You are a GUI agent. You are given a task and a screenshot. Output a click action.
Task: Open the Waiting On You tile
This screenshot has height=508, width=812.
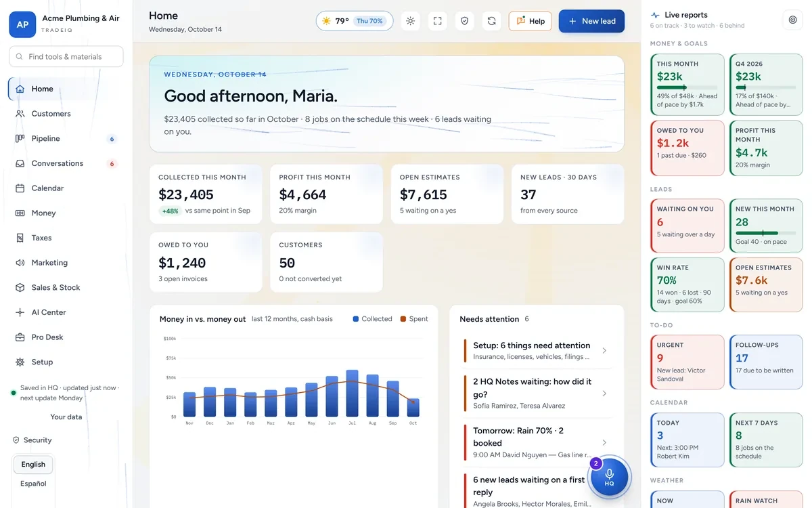click(687, 226)
